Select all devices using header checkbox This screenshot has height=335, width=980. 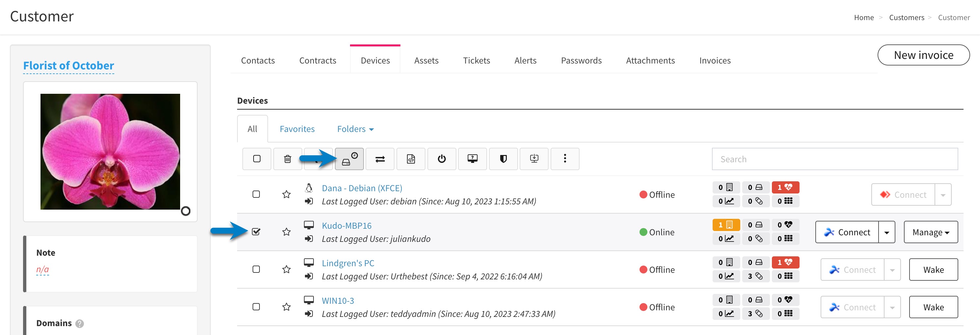257,159
